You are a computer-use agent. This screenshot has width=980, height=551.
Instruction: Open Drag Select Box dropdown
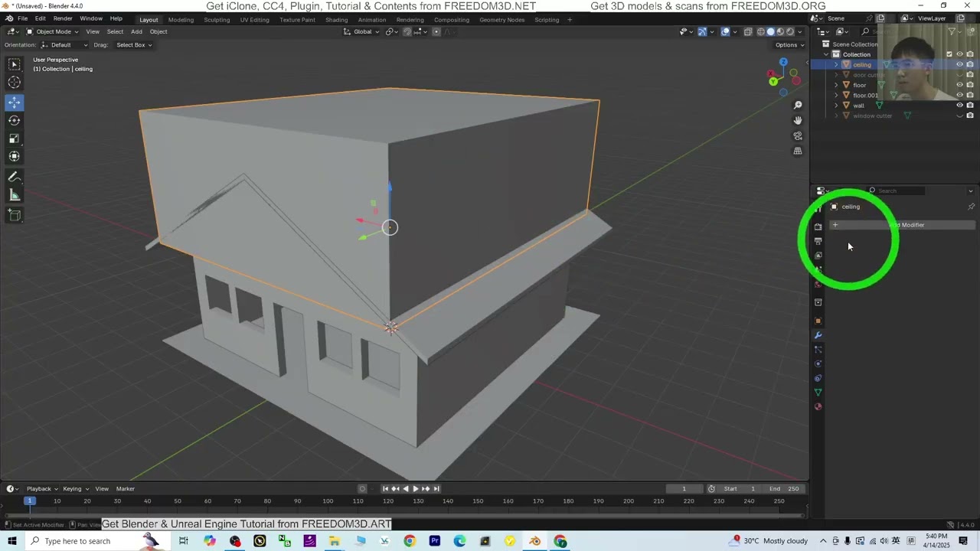[x=134, y=45]
